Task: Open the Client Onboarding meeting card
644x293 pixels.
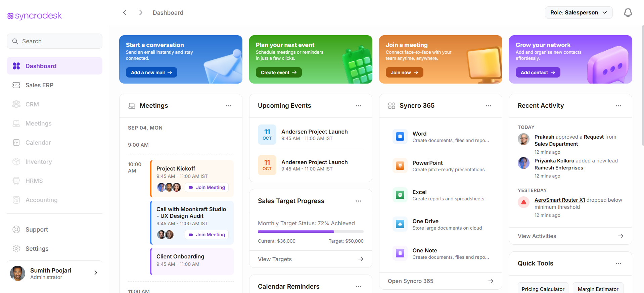Action: click(x=192, y=261)
